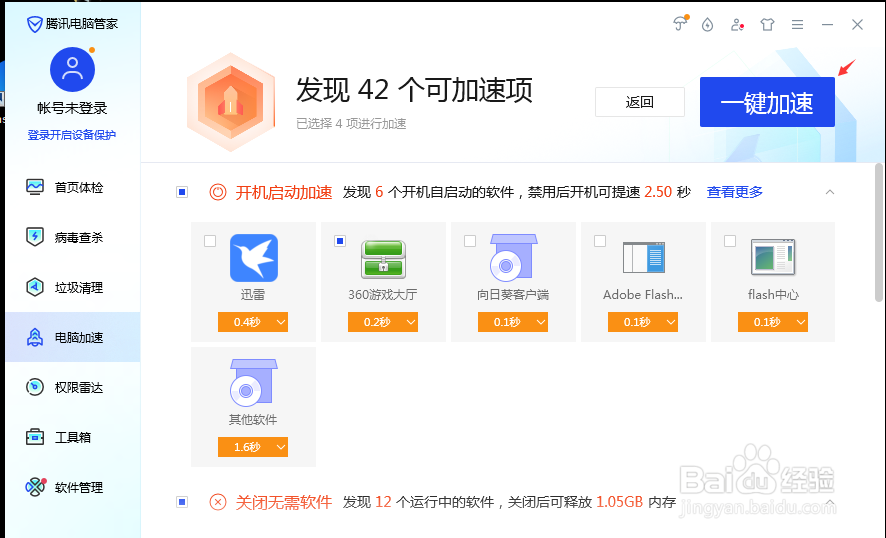Check the flash中心 checkbox
The image size is (886, 538).
click(x=730, y=241)
